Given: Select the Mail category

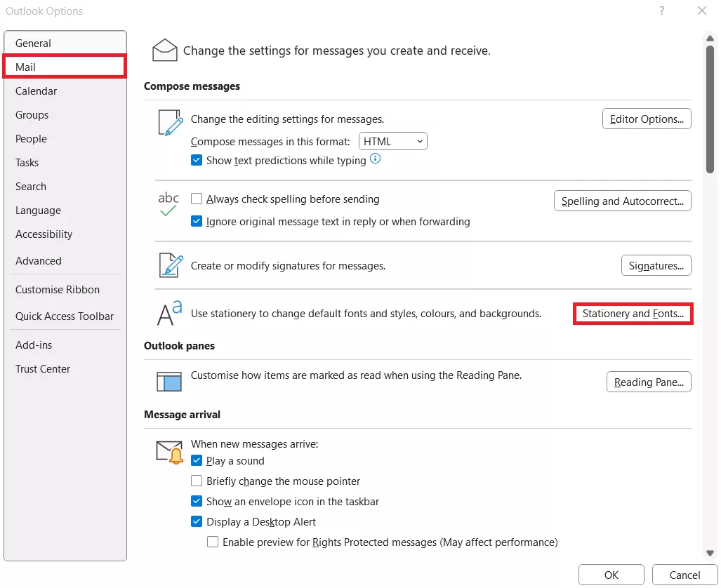Looking at the screenshot, I should [x=65, y=67].
